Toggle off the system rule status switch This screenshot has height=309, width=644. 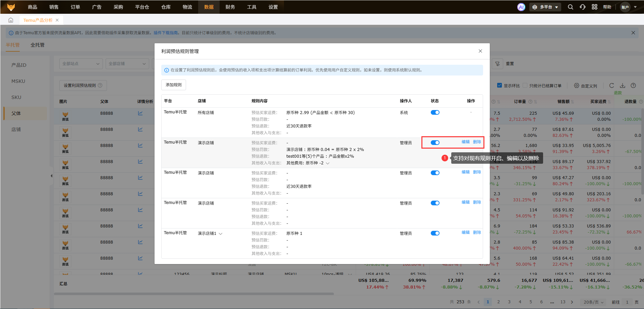(x=435, y=112)
